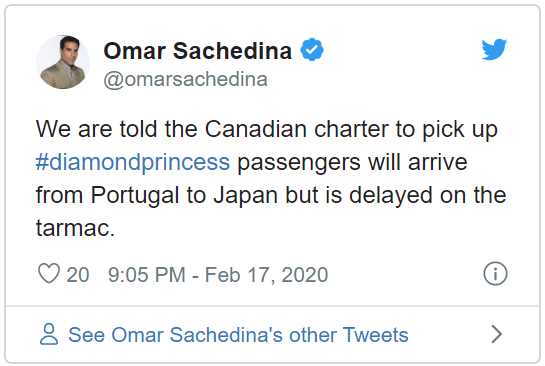The image size is (545, 366).
Task: Like the tweet with the heart icon
Action: tap(49, 274)
